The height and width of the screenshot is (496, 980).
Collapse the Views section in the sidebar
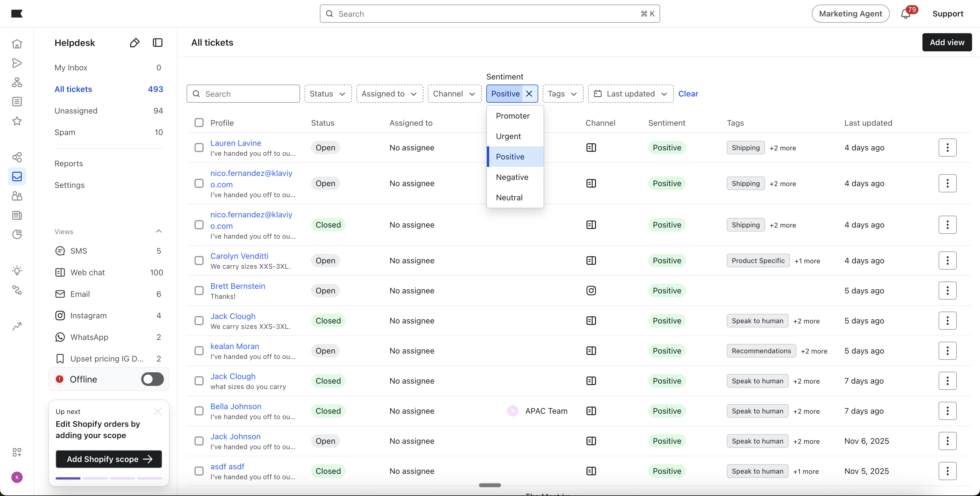pyautogui.click(x=159, y=231)
